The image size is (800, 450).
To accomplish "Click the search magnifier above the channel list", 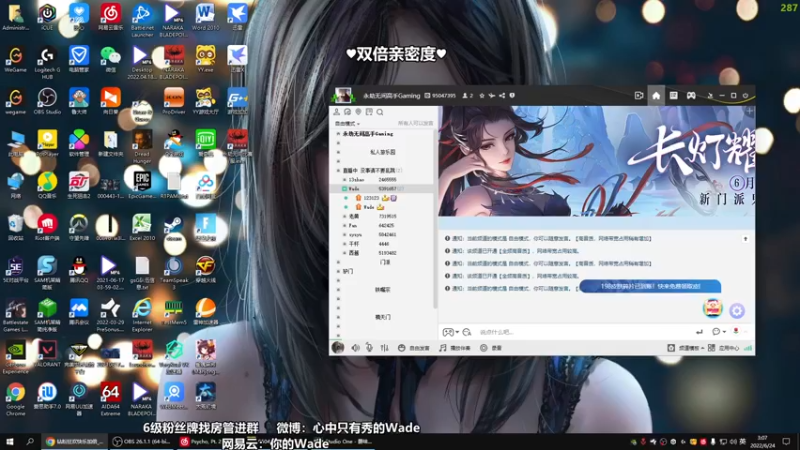I will click(x=380, y=112).
